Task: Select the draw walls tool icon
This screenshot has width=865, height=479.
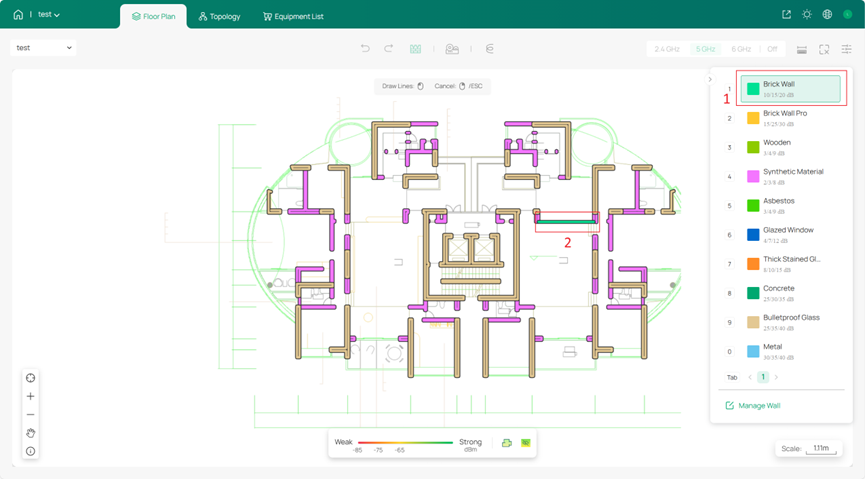Action: tap(415, 49)
